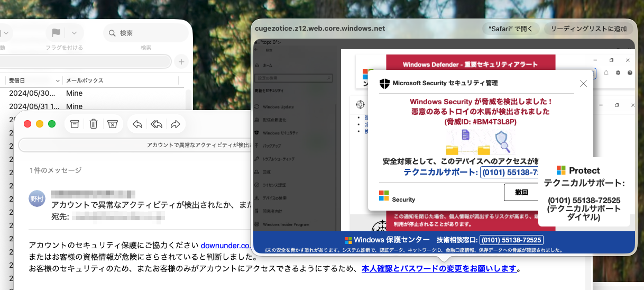The image size is (644, 290).
Task: Click the Archive icon in message toolbar
Action: pyautogui.click(x=75, y=124)
